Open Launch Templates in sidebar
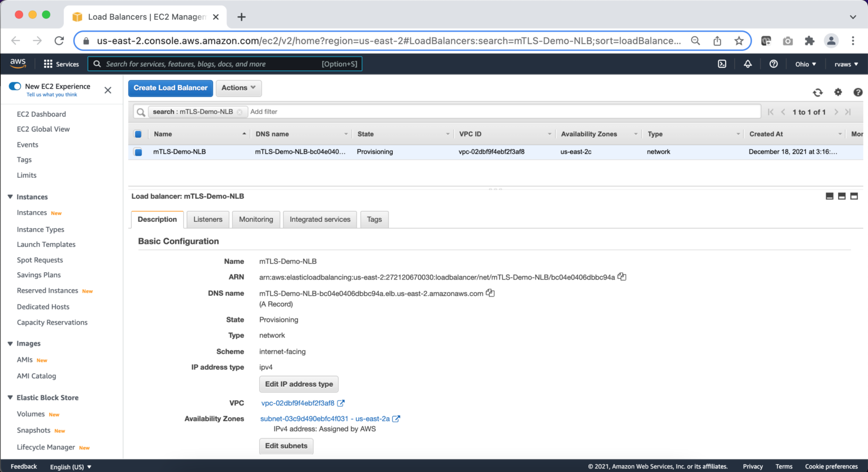 pyautogui.click(x=46, y=244)
